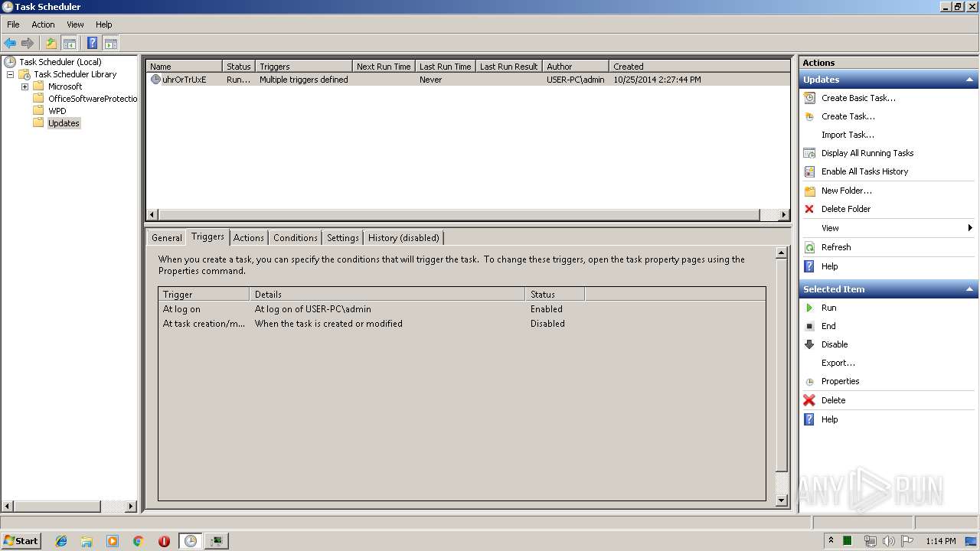Select Task Scheduler (Local) root node
The height and width of the screenshot is (551, 980).
[60, 62]
